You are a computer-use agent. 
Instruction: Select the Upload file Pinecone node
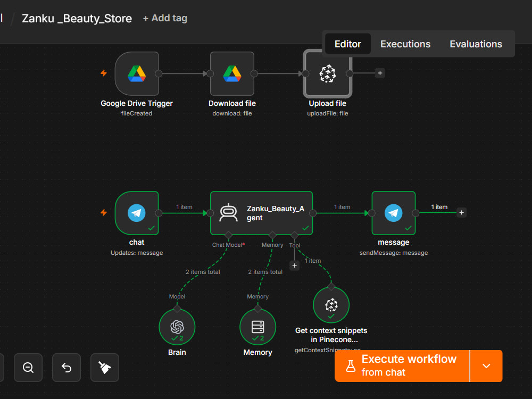(x=327, y=73)
